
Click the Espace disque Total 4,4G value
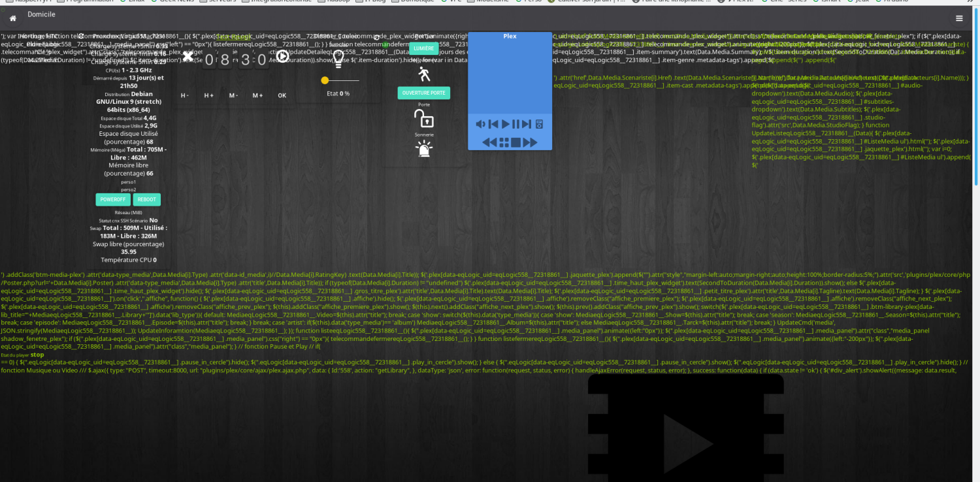point(128,118)
